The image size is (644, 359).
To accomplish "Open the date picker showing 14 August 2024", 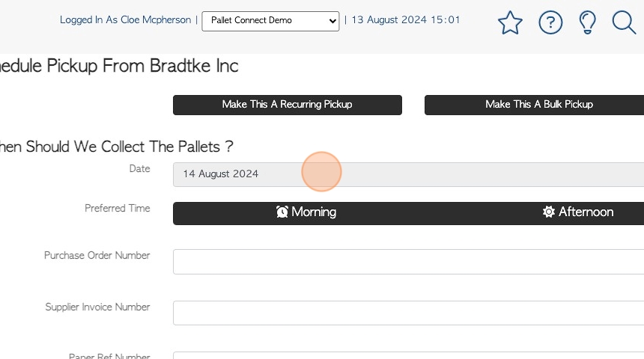I will pos(408,174).
